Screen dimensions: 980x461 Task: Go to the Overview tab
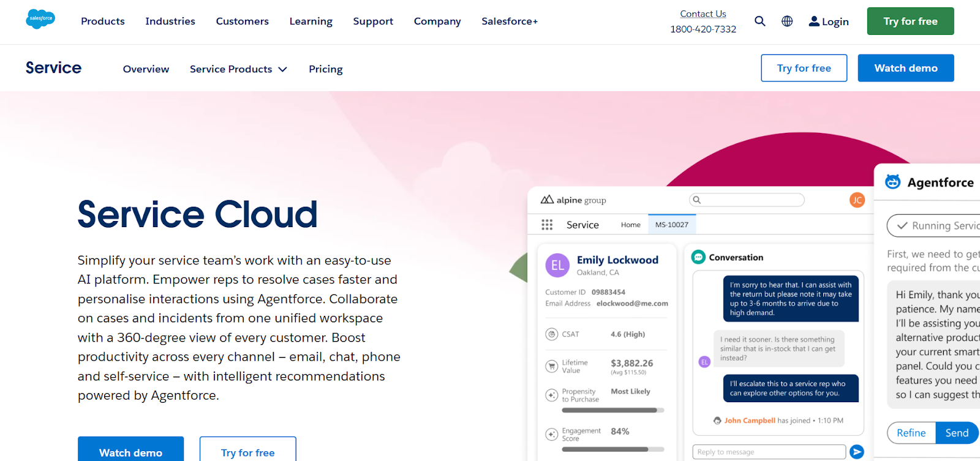point(146,69)
